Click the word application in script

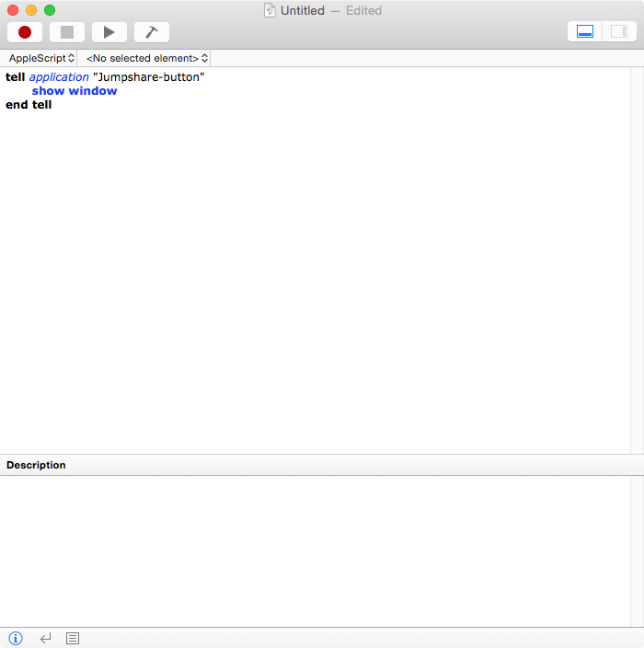click(59, 77)
